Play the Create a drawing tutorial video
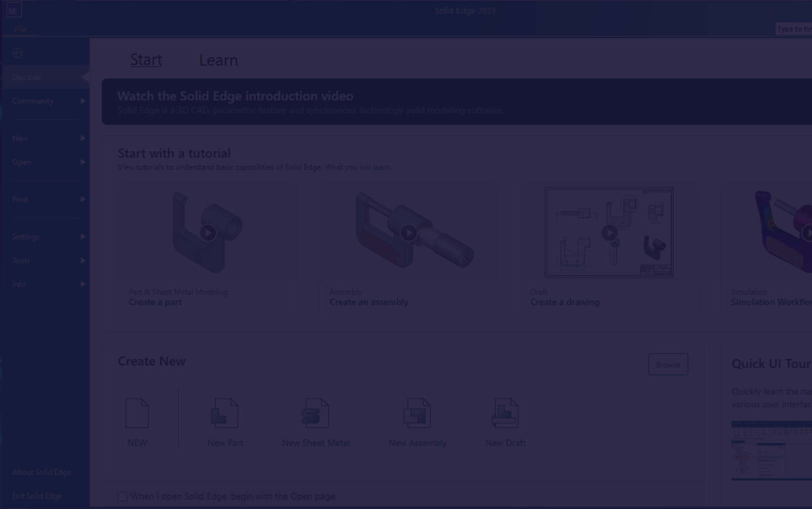812x509 pixels. [609, 233]
